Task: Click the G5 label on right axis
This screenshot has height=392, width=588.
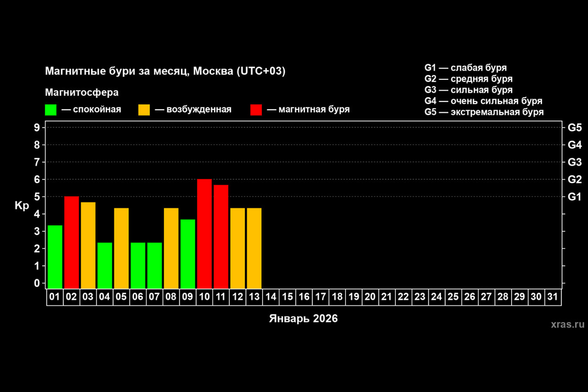Action: pyautogui.click(x=574, y=128)
